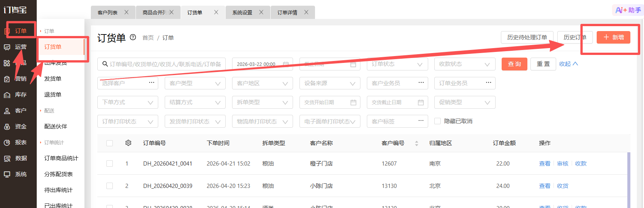Image resolution: width=644 pixels, height=208 pixels.
Task: Expand the 促销类型 dropdown
Action: coord(465,102)
